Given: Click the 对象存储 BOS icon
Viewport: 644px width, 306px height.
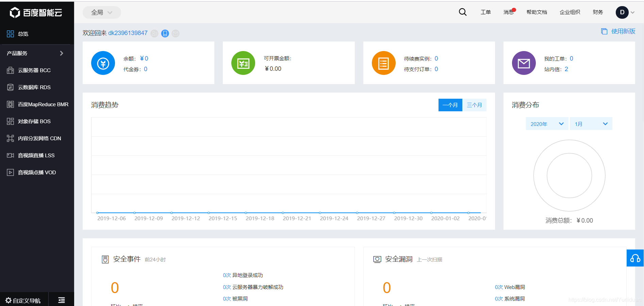Looking at the screenshot, I should pos(10,121).
